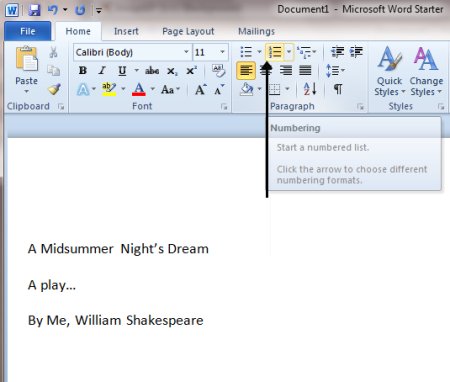The width and height of the screenshot is (450, 382).
Task: Click the Shading paint bucket icon
Action: tap(246, 89)
